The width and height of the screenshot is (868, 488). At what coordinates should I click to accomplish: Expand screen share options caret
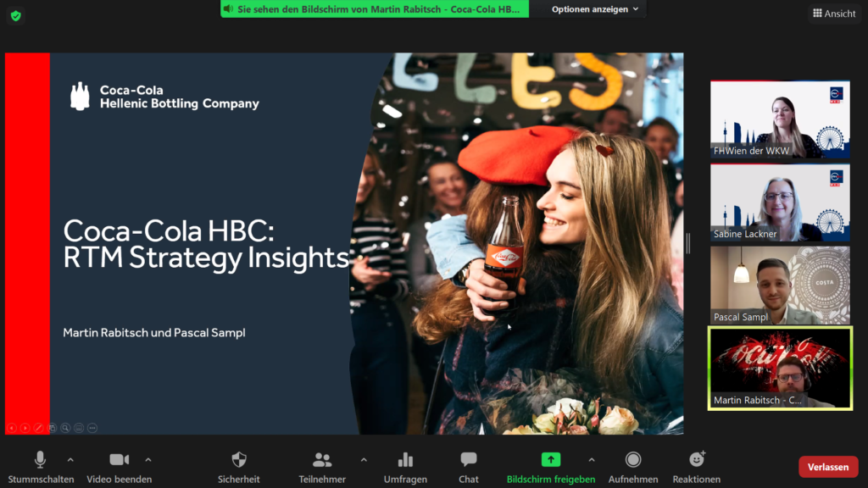592,460
